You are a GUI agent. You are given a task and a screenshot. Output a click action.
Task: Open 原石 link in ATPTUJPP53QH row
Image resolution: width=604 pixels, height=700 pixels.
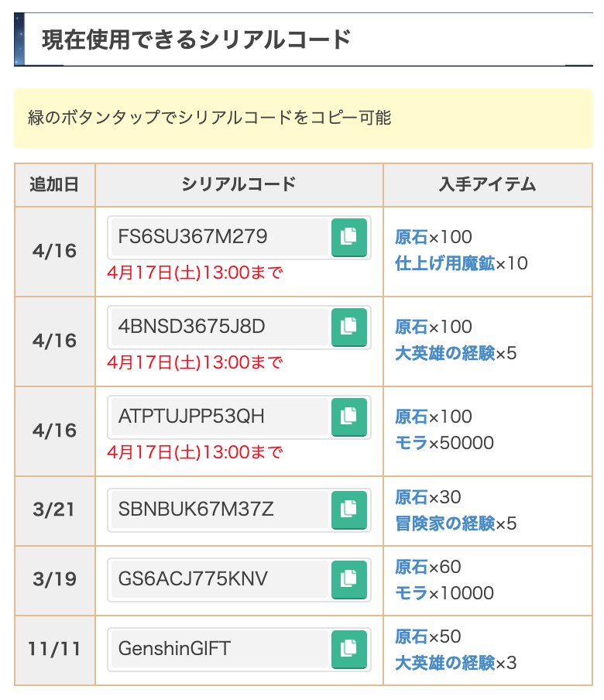pos(411,417)
